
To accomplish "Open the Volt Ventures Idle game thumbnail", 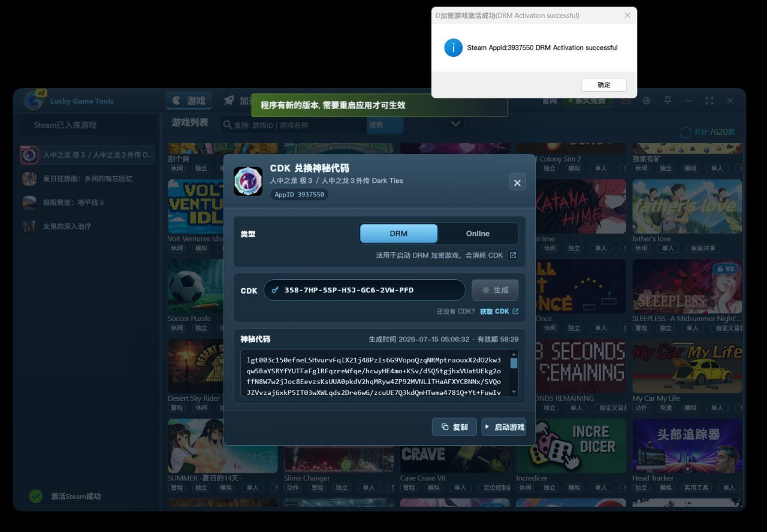I will tap(195, 207).
